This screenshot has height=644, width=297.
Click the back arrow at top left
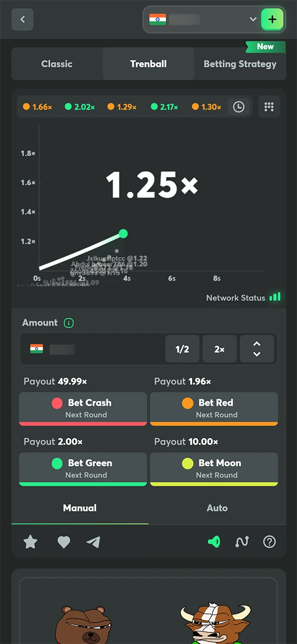[22, 19]
